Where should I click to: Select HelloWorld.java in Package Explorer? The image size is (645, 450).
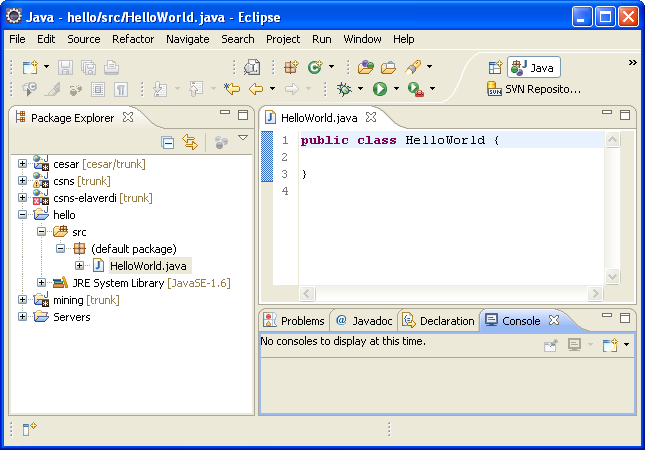click(x=148, y=266)
